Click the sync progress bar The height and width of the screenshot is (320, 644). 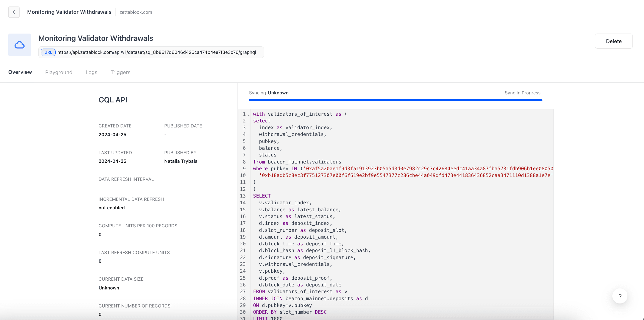pyautogui.click(x=395, y=100)
